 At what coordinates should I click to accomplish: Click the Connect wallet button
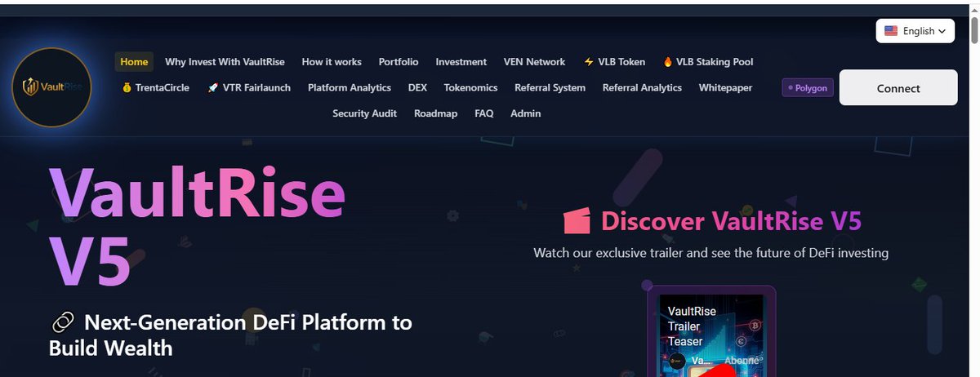[x=898, y=88]
